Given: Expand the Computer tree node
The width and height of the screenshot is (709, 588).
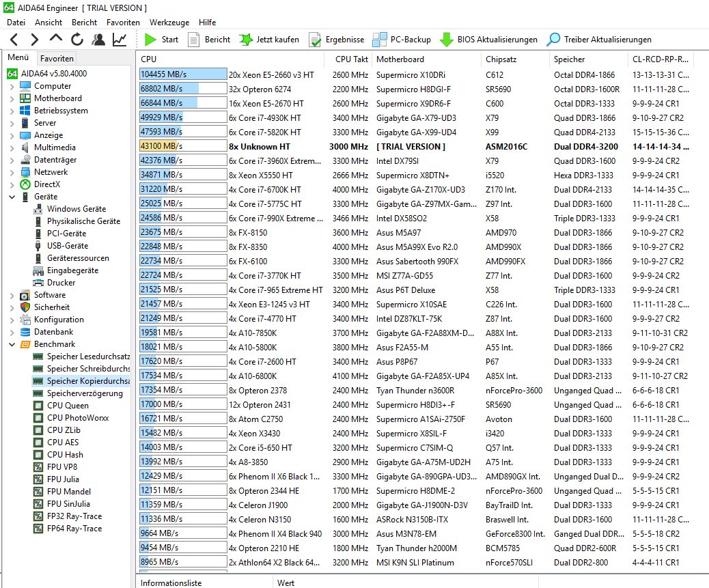Looking at the screenshot, I should (12, 86).
